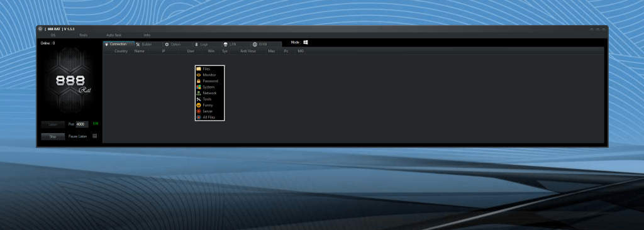The width and height of the screenshot is (644, 230).
Task: Click the Name column header
Action: click(x=139, y=51)
